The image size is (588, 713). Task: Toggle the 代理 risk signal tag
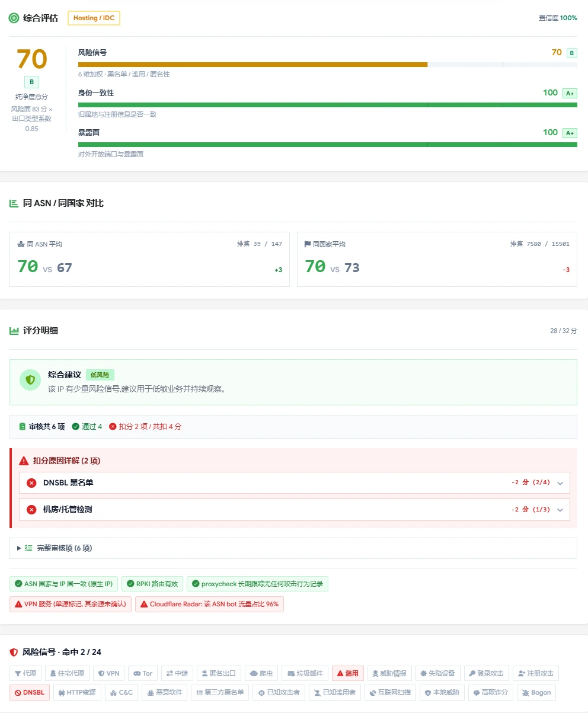coord(25,673)
